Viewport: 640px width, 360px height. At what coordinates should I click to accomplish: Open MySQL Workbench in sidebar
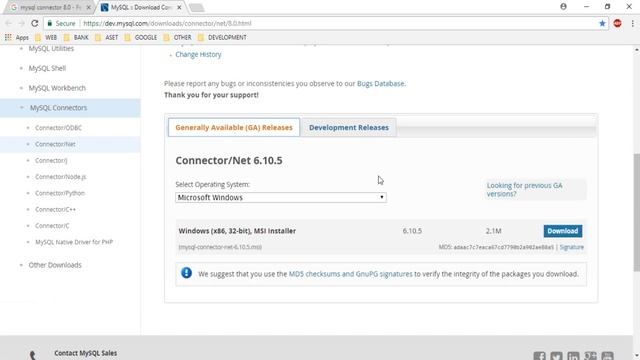pos(57,88)
